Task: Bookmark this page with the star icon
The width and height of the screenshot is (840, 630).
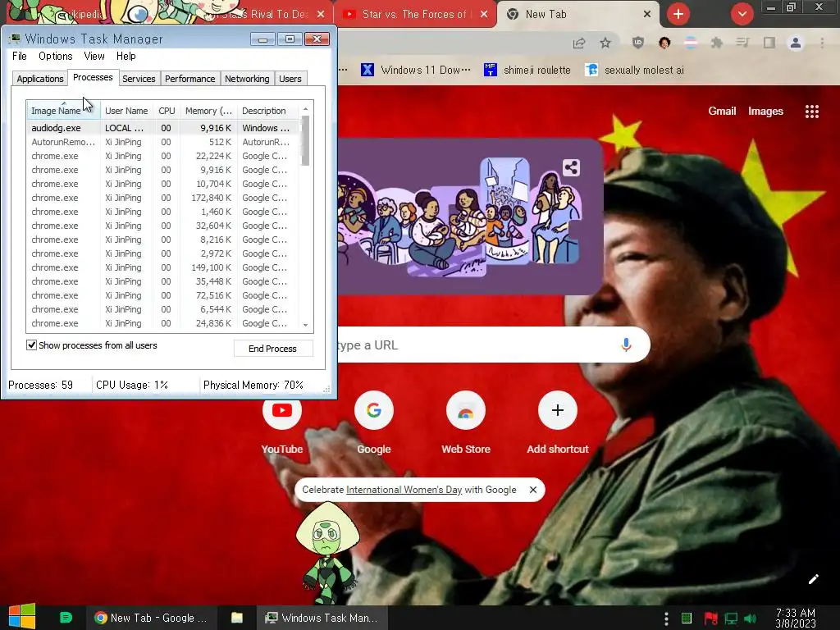Action: click(605, 43)
